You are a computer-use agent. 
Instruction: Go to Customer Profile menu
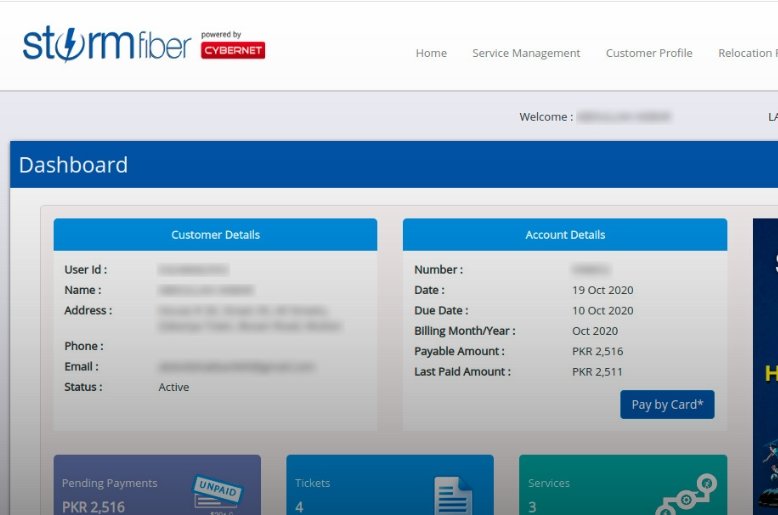[649, 53]
